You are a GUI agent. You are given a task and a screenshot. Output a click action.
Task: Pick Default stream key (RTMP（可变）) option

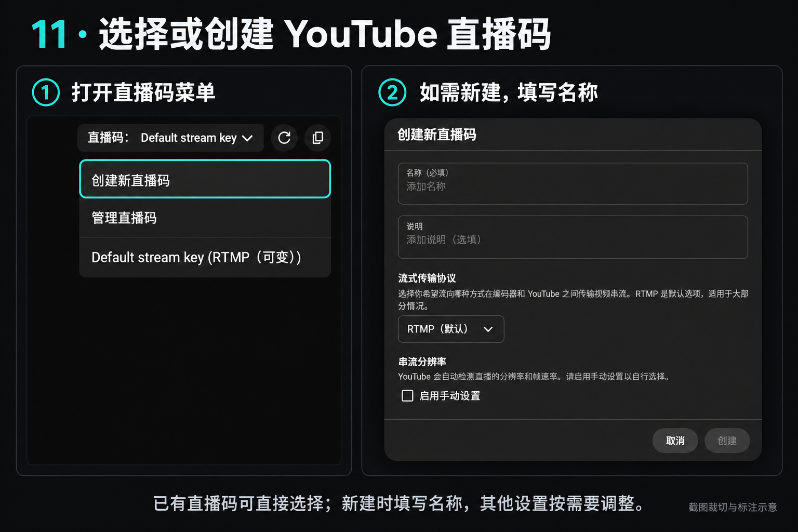point(205,257)
